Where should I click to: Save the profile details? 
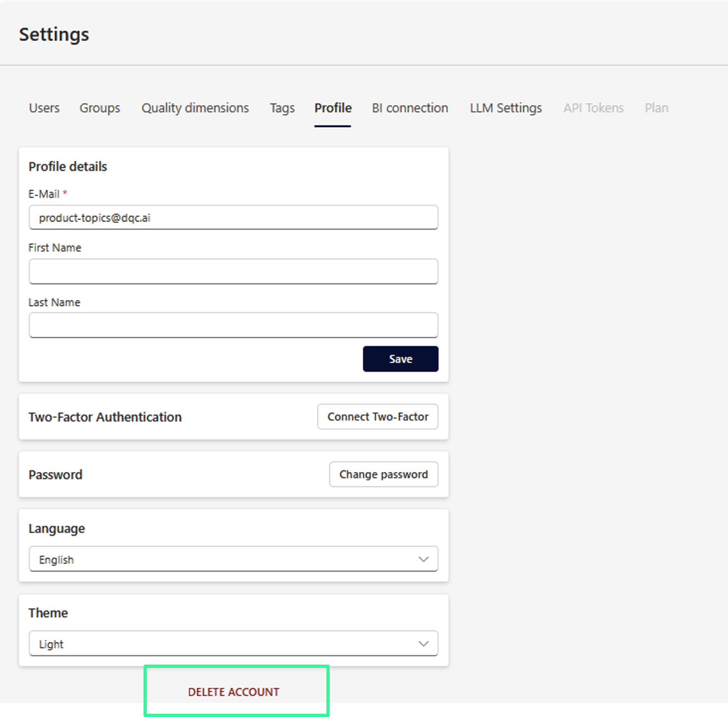pyautogui.click(x=400, y=359)
